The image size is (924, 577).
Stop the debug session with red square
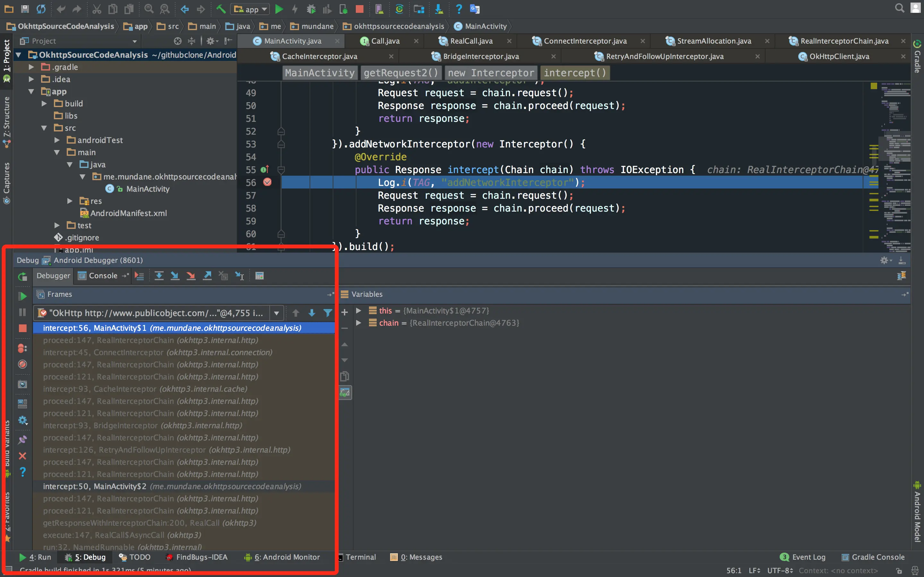(x=22, y=328)
